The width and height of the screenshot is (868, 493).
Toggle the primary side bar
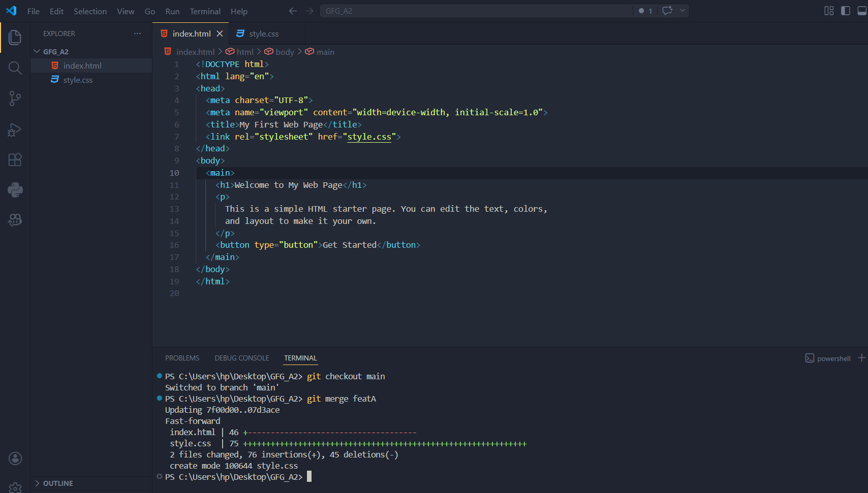point(846,11)
